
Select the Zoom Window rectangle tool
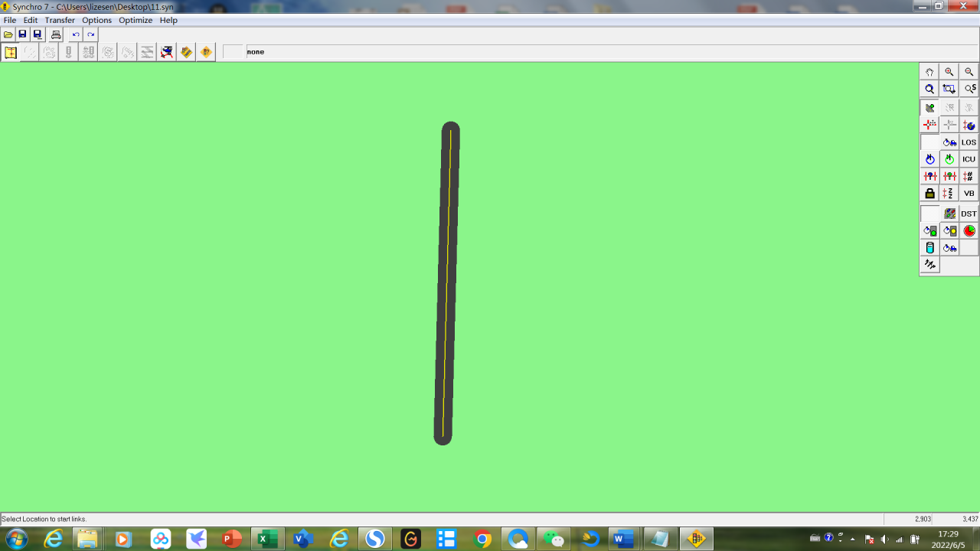[x=949, y=89]
